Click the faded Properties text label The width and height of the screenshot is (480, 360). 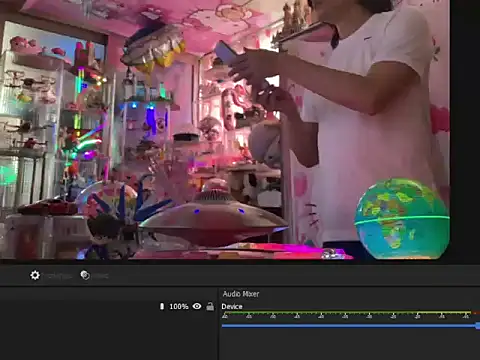(59, 276)
